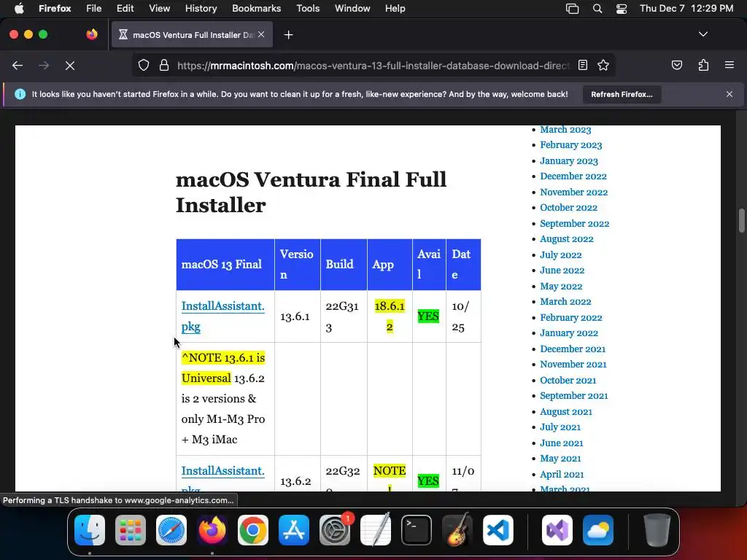
Task: Click the page vertical scrollbar thumb
Action: click(x=741, y=220)
